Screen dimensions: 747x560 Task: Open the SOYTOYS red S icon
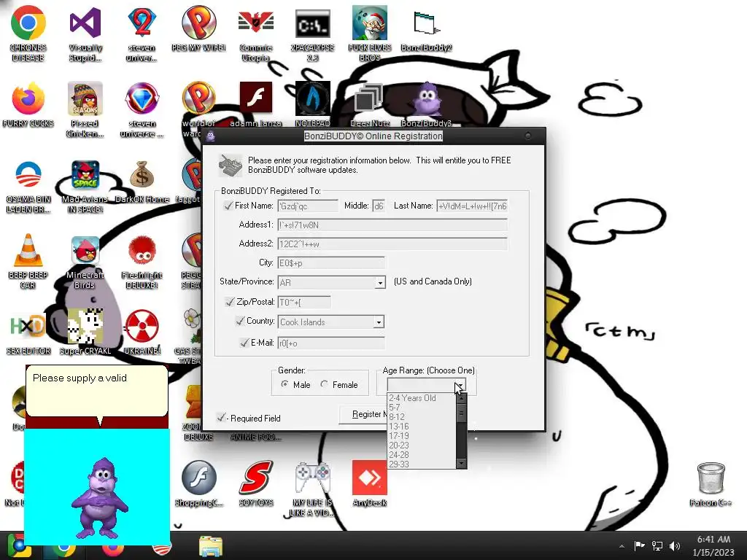click(x=256, y=477)
